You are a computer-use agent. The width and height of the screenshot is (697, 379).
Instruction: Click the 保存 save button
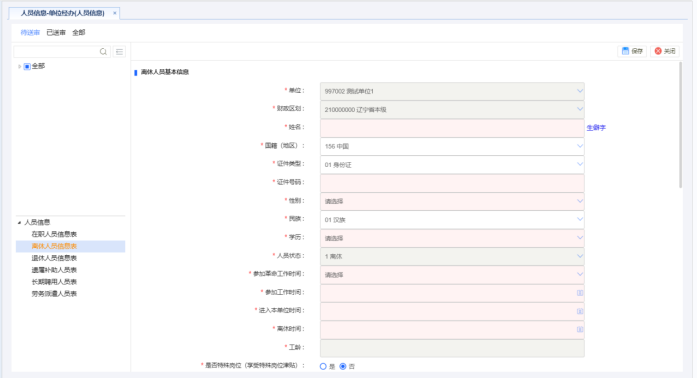click(632, 52)
